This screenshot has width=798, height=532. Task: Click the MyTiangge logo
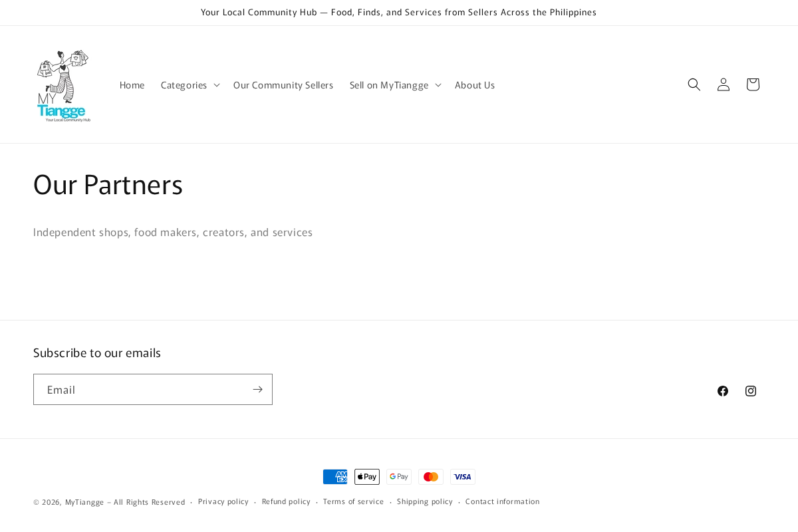click(63, 85)
